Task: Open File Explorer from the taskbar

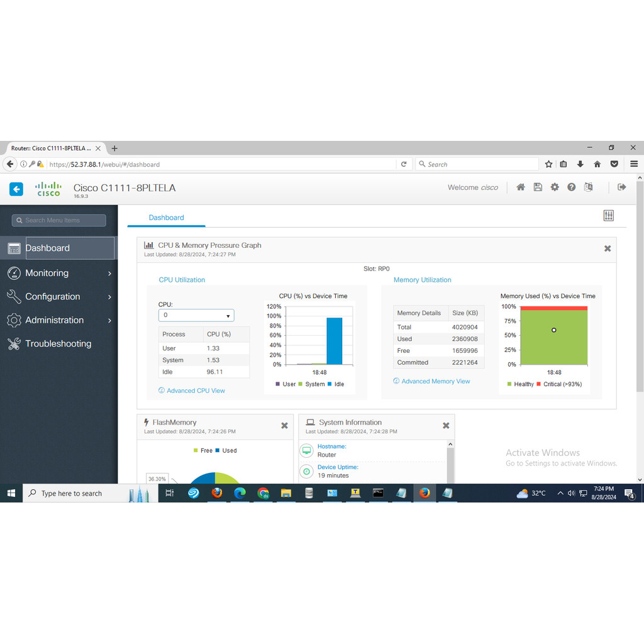Action: coord(286,493)
